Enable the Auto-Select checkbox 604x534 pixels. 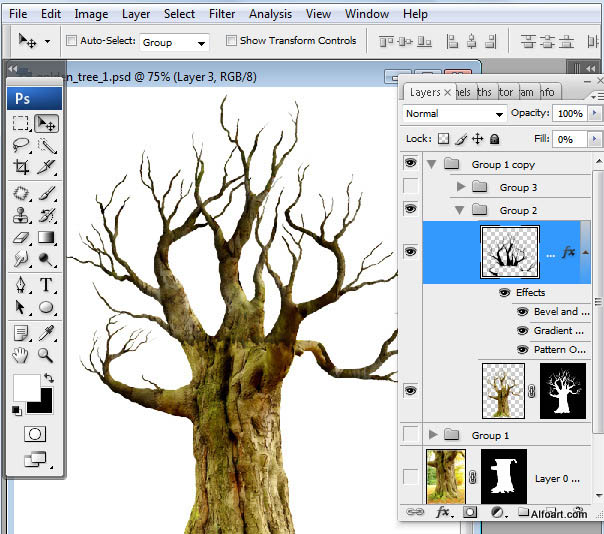click(71, 41)
